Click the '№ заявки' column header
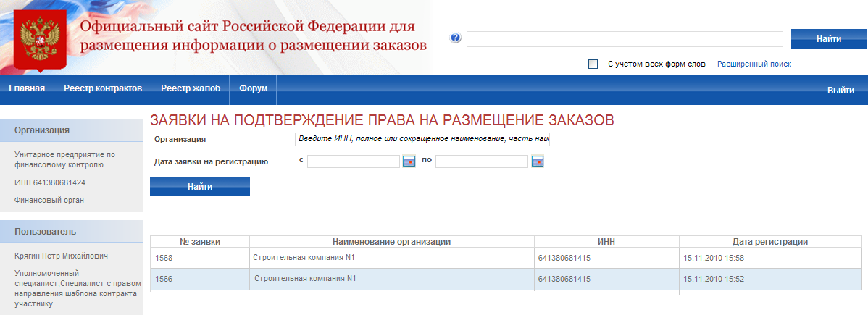Screen dimensions: 868x315 (200, 241)
